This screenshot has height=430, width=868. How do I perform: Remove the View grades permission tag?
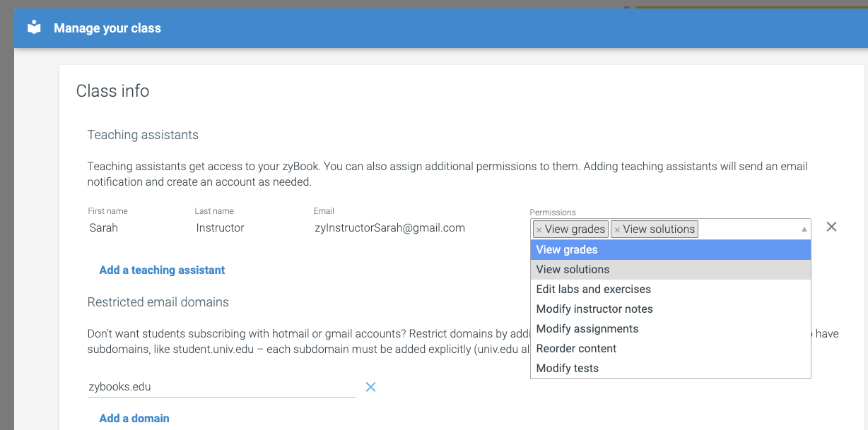point(539,229)
